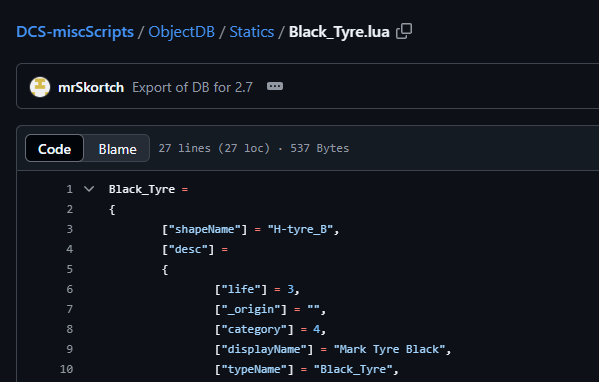The width and height of the screenshot is (599, 382).
Task: Go to the ObjectDB folder
Action: pos(181,32)
